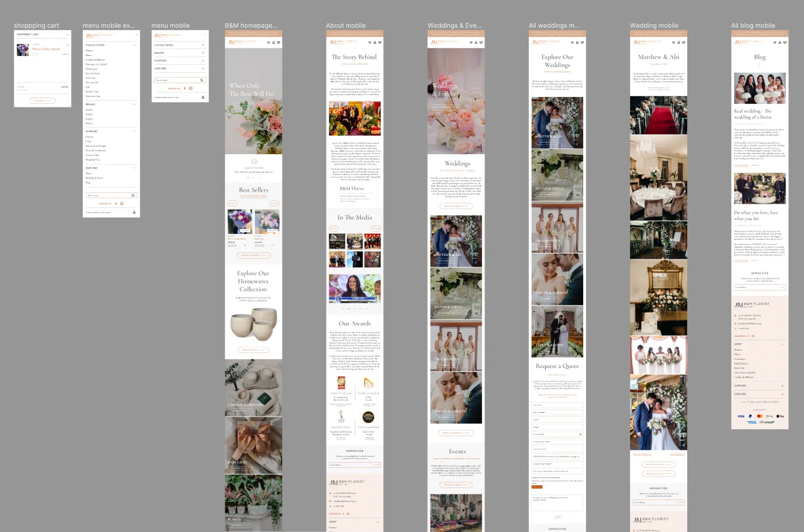Collapse Shop section in All blog footer
The height and width of the screenshot is (532, 804).
tap(783, 344)
